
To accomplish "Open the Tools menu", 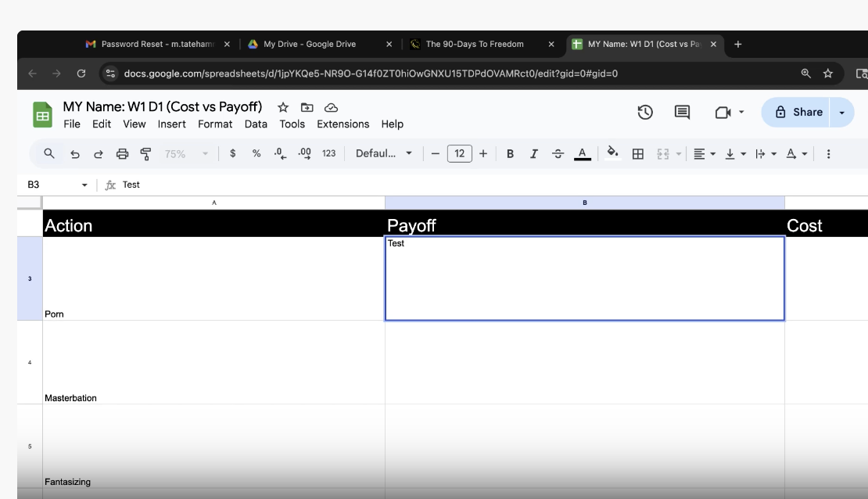I will [x=292, y=124].
